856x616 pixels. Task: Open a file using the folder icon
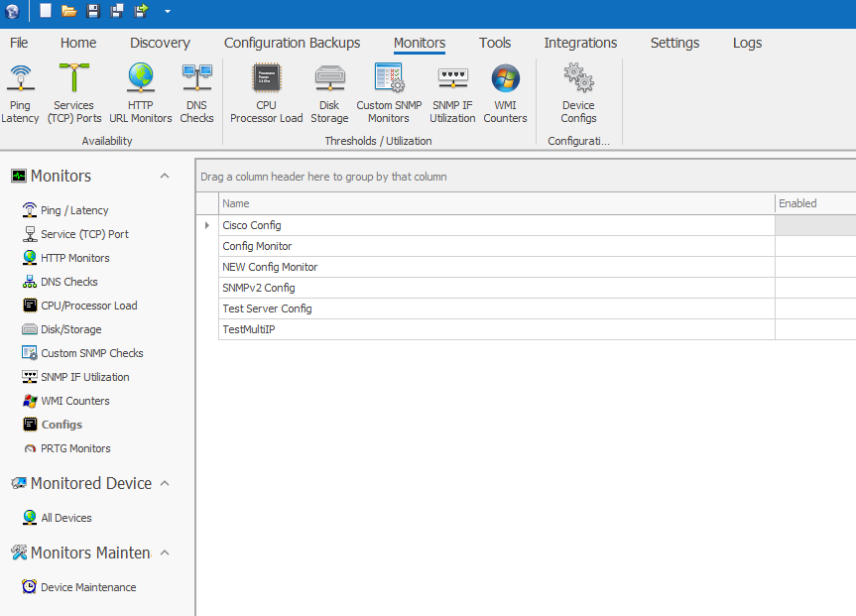pos(68,11)
